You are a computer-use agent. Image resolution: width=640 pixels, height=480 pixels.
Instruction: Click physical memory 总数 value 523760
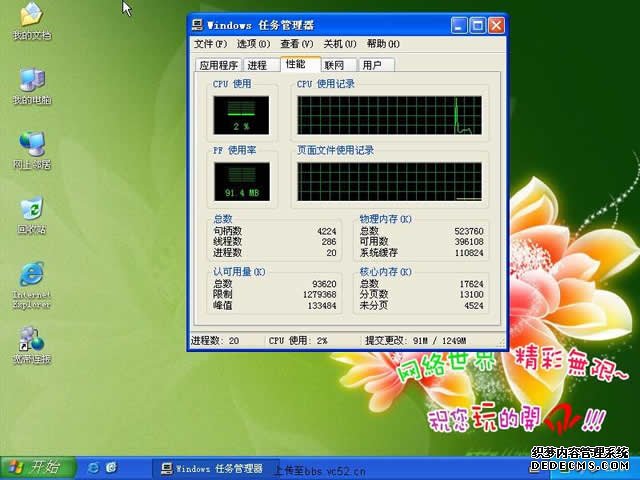click(x=469, y=231)
